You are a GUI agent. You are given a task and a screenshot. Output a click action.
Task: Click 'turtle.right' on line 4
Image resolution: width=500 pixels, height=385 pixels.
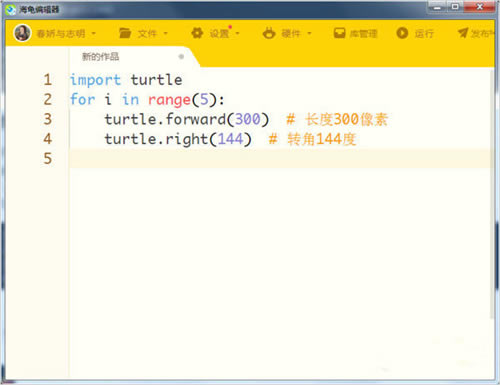pos(157,139)
